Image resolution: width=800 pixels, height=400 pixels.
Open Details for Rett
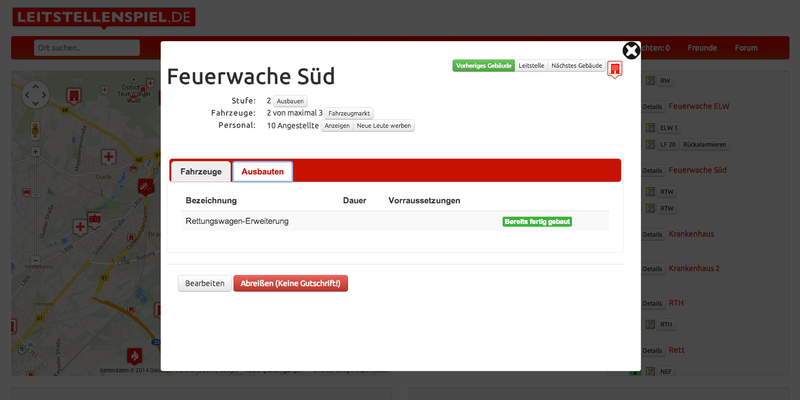(652, 351)
